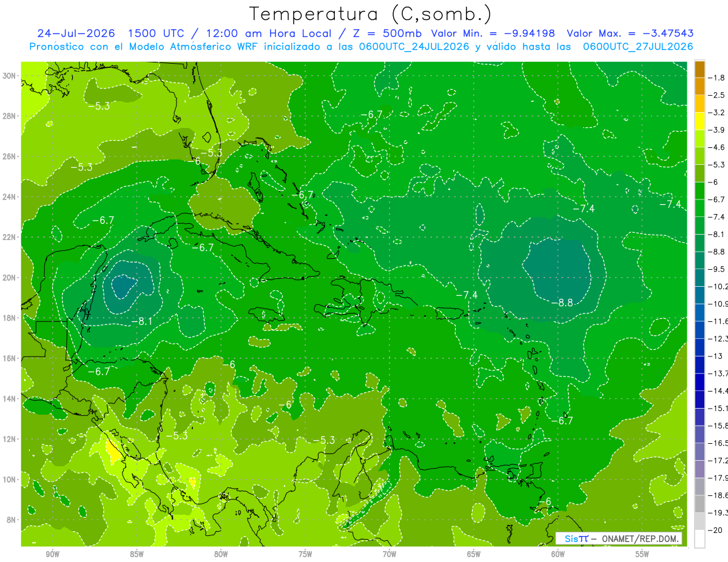Click the '-8.8' contour label

pos(562,303)
